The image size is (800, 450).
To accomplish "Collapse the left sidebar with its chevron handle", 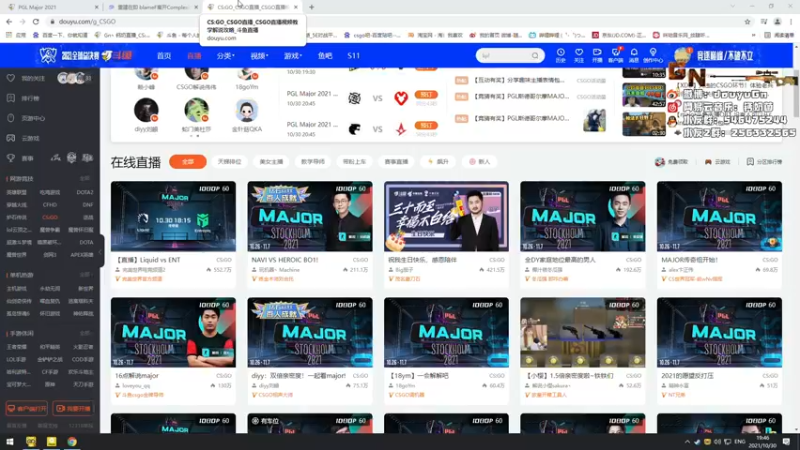I will pos(101,252).
